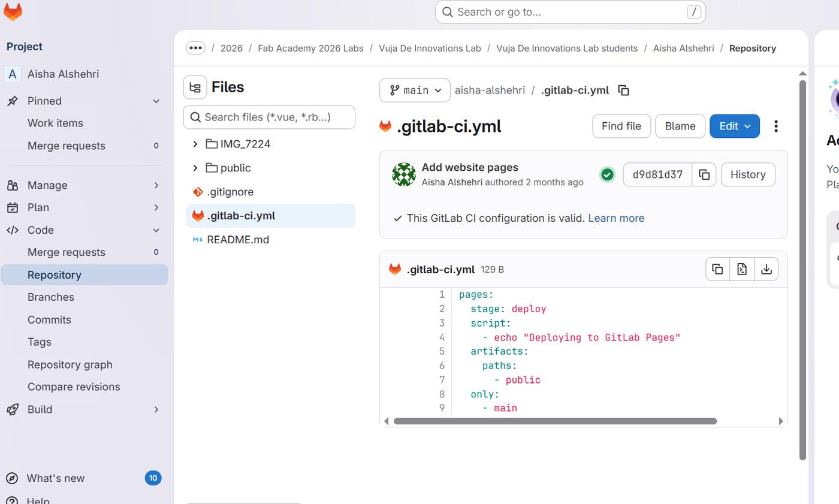The image size is (839, 504).
Task: Click the right scroll arrow under code
Action: (781, 421)
